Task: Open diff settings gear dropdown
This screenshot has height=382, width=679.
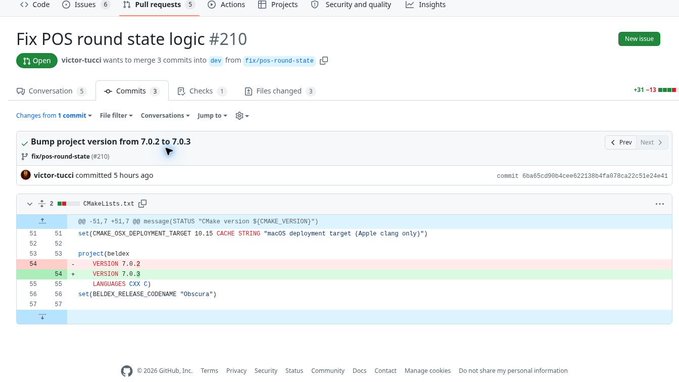Action: (242, 116)
